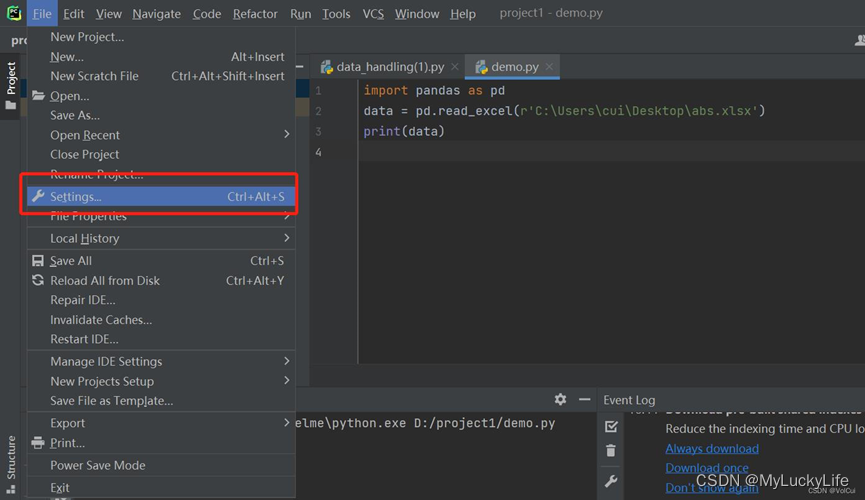Toggle Power Save Mode
The image size is (865, 500).
pyautogui.click(x=161, y=465)
